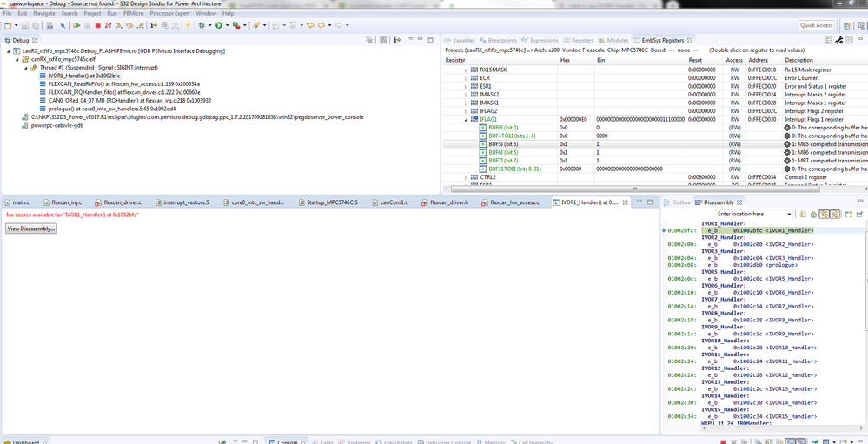Click the New file toolbar icon
The image size is (868, 444).
tap(8, 25)
